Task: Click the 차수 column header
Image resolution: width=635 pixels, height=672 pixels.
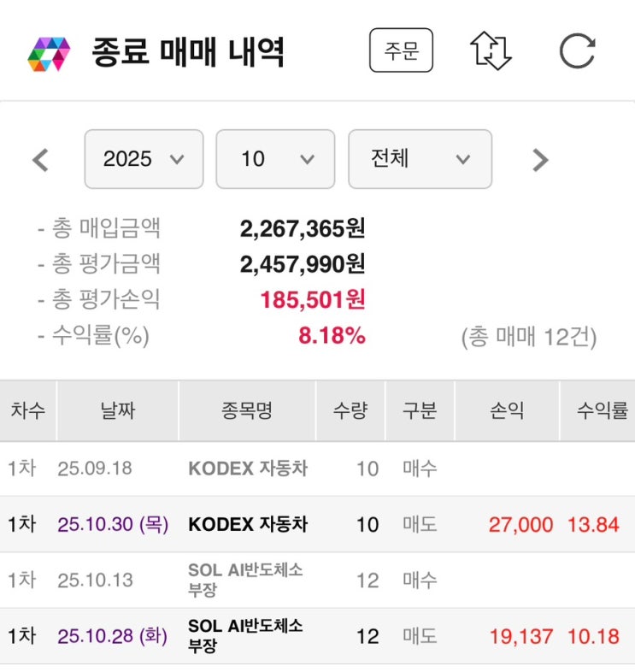Action: 28,411
